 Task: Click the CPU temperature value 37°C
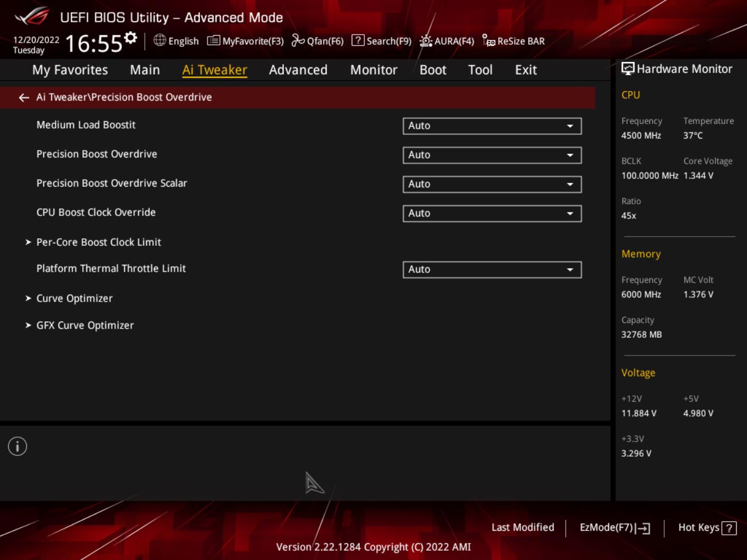(693, 136)
